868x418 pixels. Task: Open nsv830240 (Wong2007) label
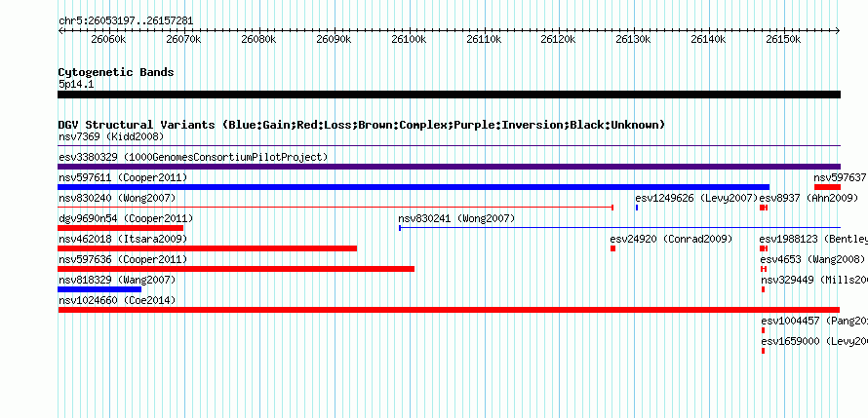click(x=117, y=198)
